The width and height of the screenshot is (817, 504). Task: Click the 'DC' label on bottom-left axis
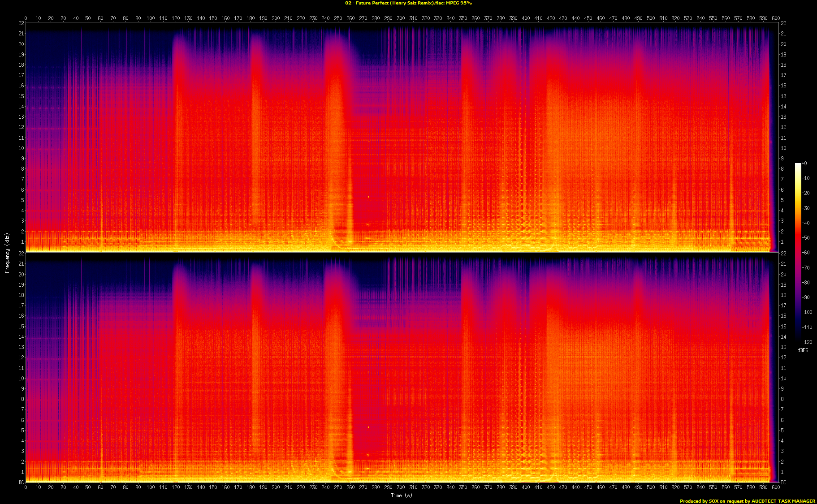pos(21,482)
